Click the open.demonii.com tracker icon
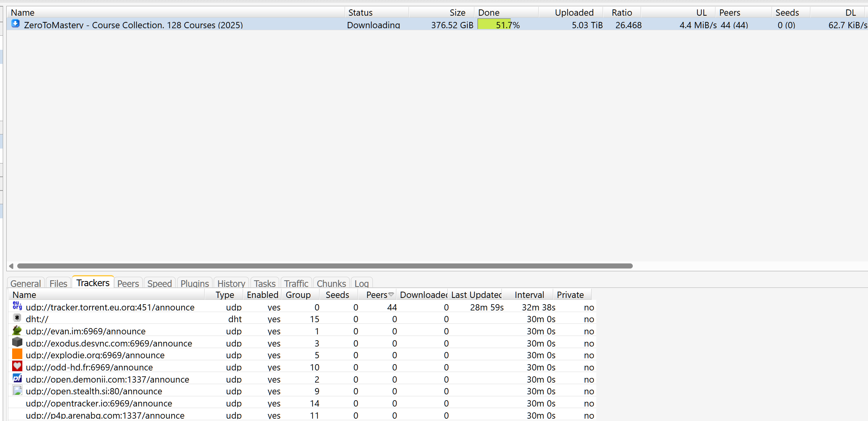The height and width of the screenshot is (421, 868). 17,378
